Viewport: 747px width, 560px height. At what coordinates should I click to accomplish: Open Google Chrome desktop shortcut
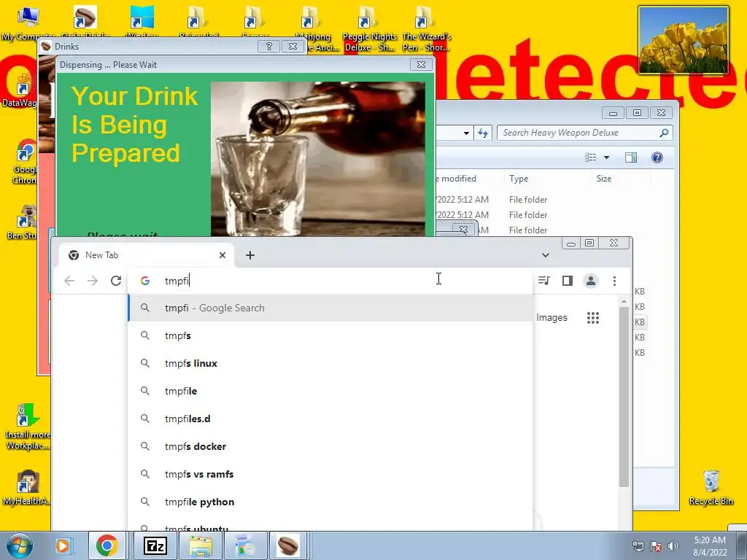[x=24, y=162]
